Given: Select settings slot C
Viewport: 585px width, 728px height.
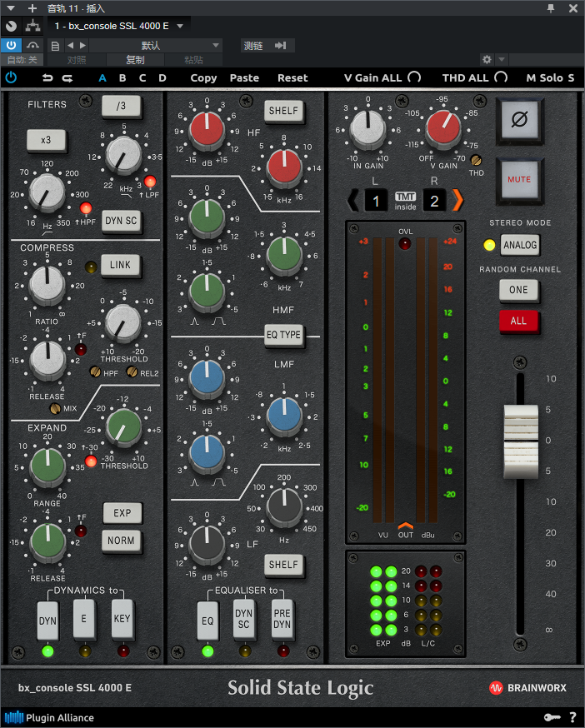Looking at the screenshot, I should 142,78.
